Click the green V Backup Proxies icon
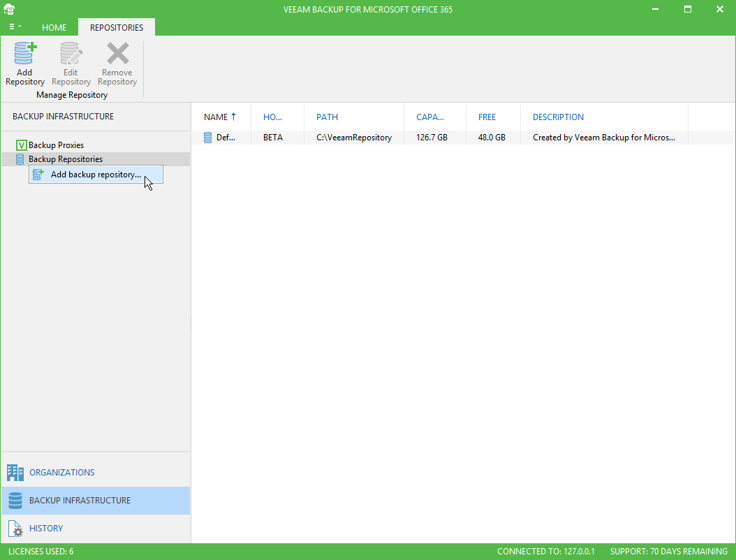The height and width of the screenshot is (560, 736). (21, 145)
